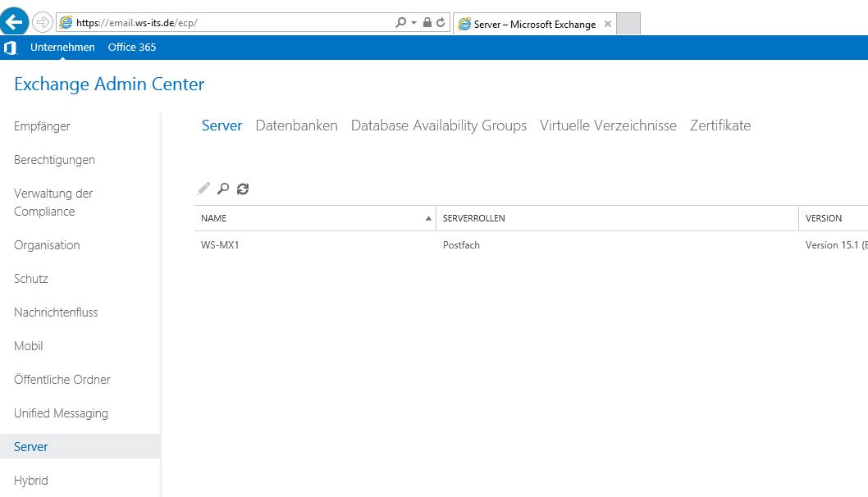
Task: Select the WS-MX1 server row
Action: 532,245
